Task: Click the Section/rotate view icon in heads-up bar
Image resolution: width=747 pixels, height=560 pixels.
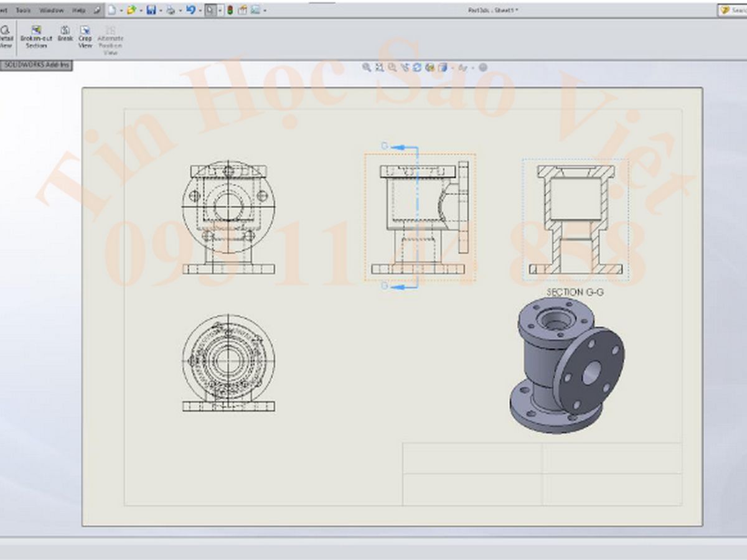Action: click(405, 67)
